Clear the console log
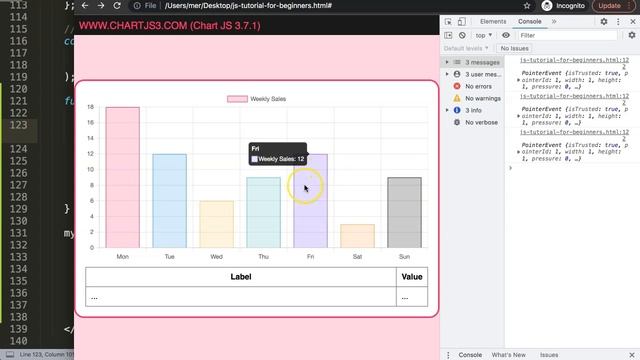The image size is (640, 360). [x=462, y=36]
